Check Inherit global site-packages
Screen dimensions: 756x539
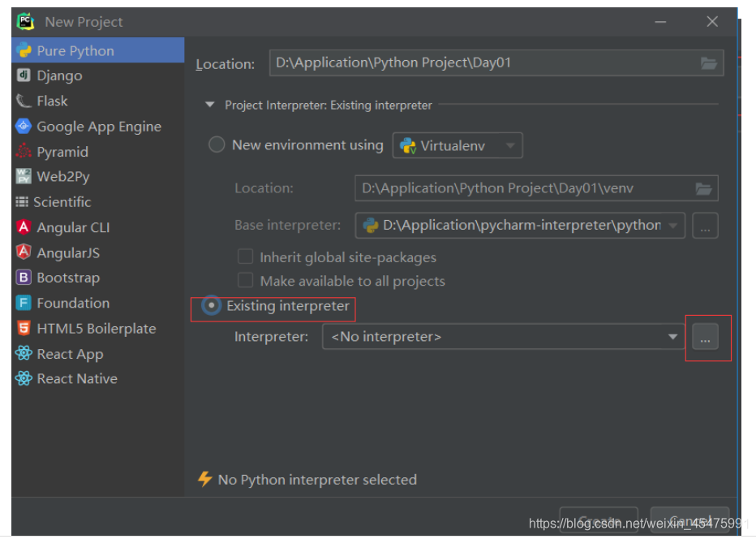coord(246,257)
